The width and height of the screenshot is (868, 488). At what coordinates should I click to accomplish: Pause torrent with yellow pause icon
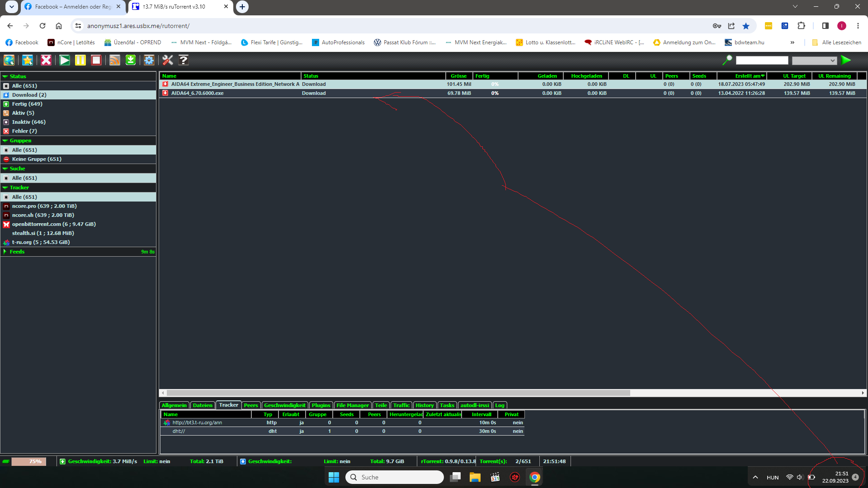(80, 60)
